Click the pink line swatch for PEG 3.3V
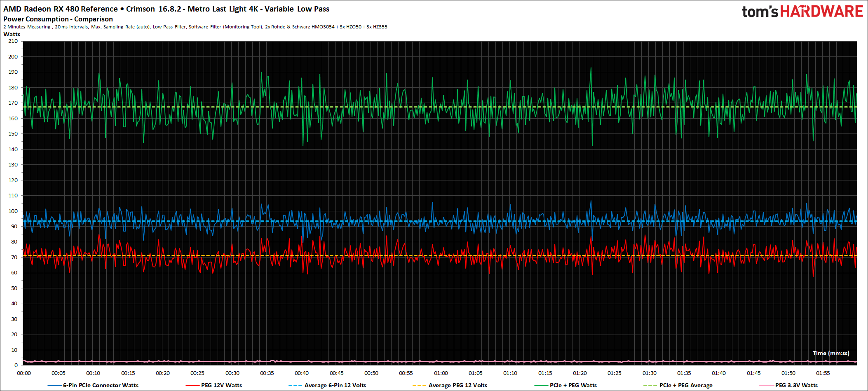Screen dimensions: 868x391 [767, 386]
